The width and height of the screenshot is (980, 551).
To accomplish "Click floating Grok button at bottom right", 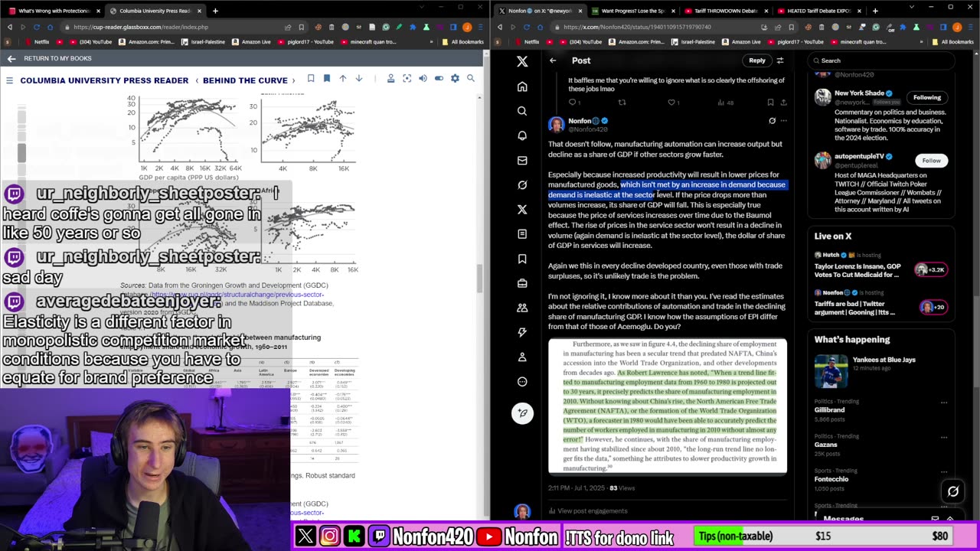I will [953, 492].
